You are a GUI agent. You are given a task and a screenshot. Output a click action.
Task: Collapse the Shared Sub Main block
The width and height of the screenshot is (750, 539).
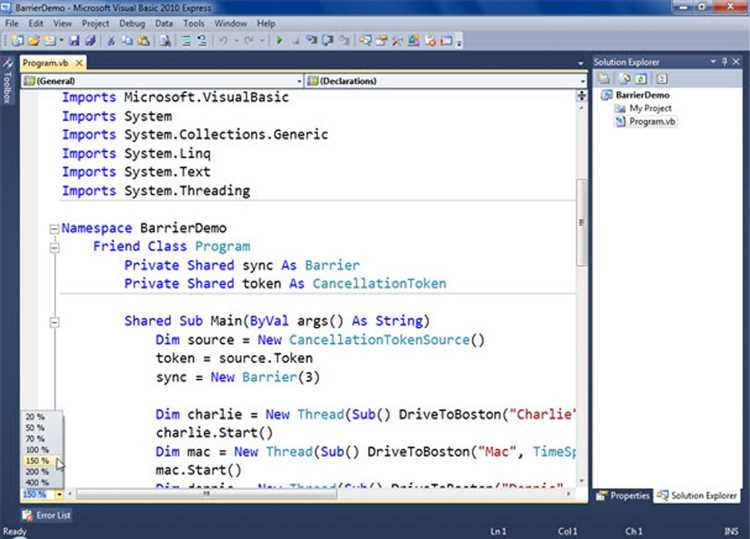[x=54, y=322]
